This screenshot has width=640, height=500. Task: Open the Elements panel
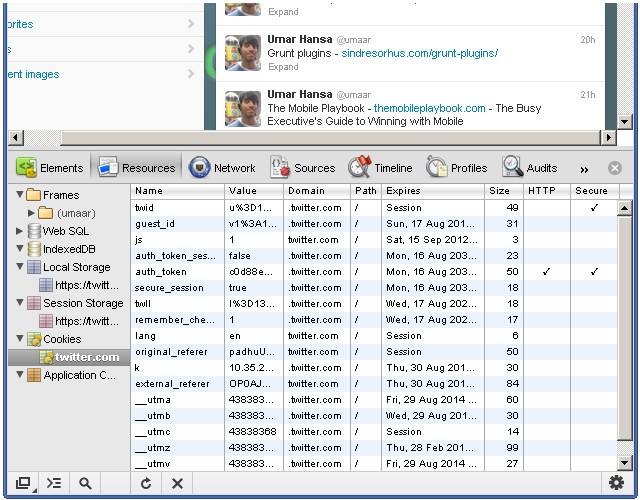click(x=49, y=168)
